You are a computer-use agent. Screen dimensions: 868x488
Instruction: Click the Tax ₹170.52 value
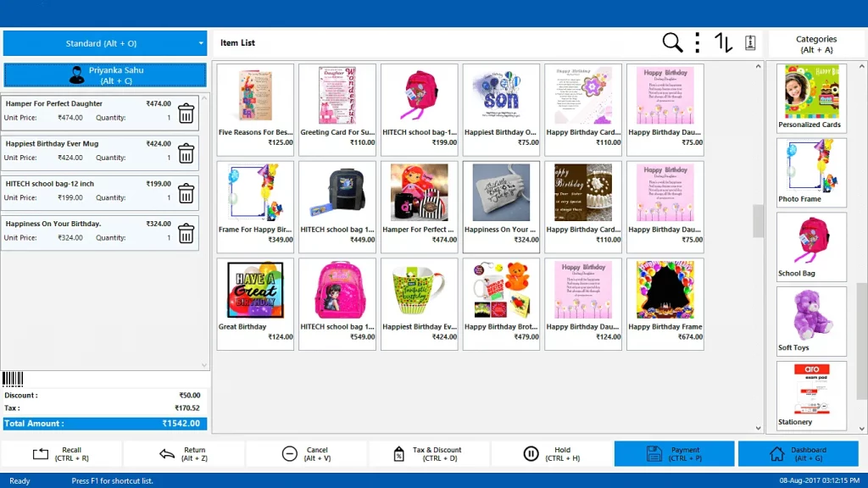[x=187, y=408]
